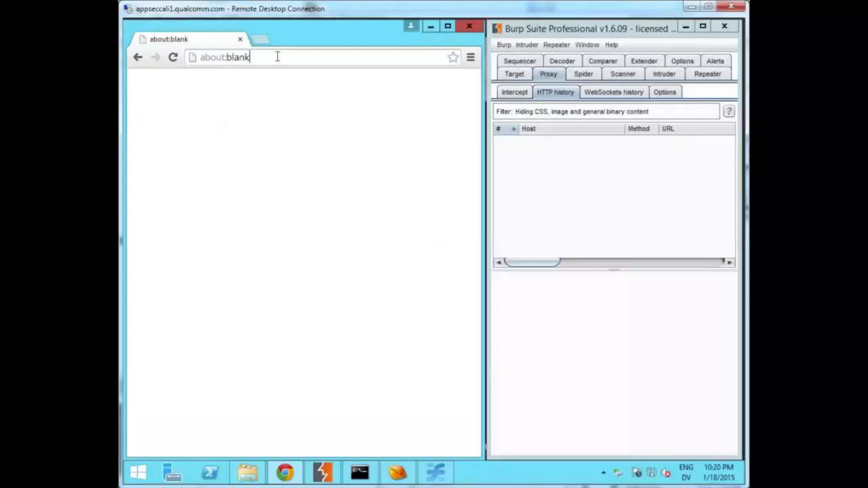Click the horizontal scrollbar right arrow
The width and height of the screenshot is (868, 488).
pyautogui.click(x=730, y=263)
